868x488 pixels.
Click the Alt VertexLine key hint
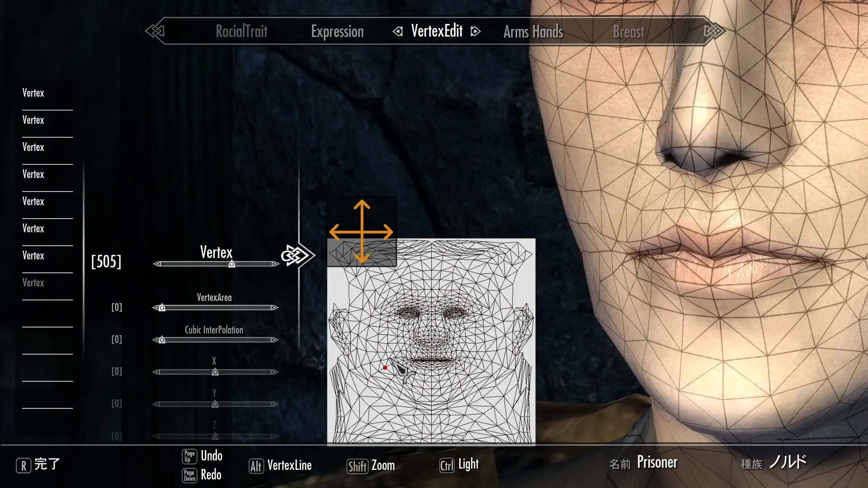tap(280, 465)
